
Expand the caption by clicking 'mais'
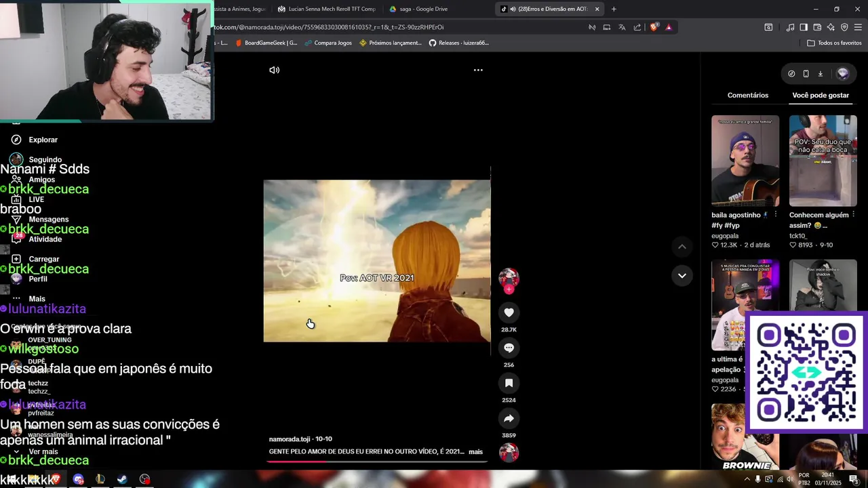[x=475, y=451]
